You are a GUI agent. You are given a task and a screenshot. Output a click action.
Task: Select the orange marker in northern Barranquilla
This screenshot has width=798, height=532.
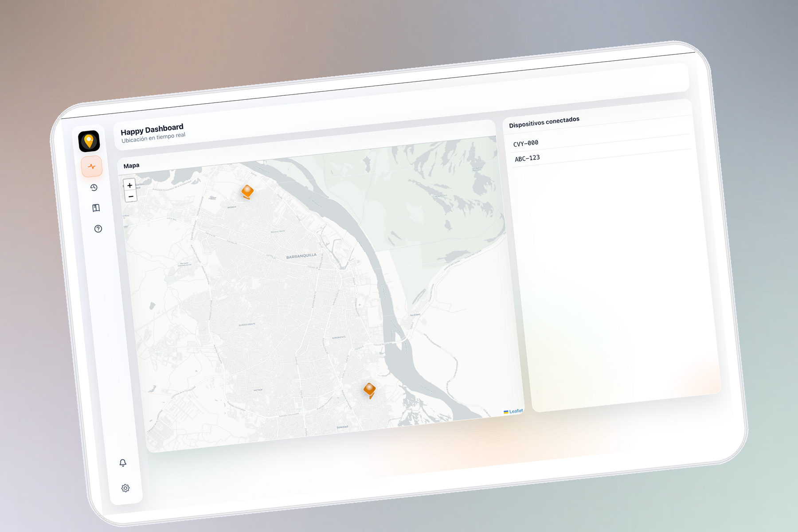point(247,192)
